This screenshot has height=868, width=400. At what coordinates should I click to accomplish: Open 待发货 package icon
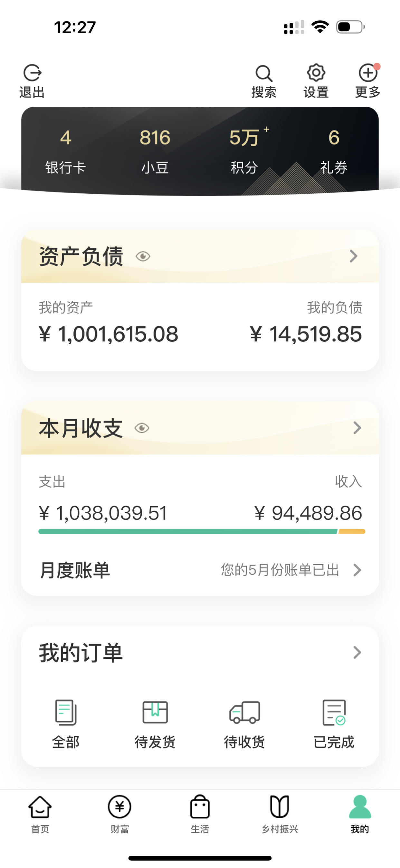[x=155, y=712]
